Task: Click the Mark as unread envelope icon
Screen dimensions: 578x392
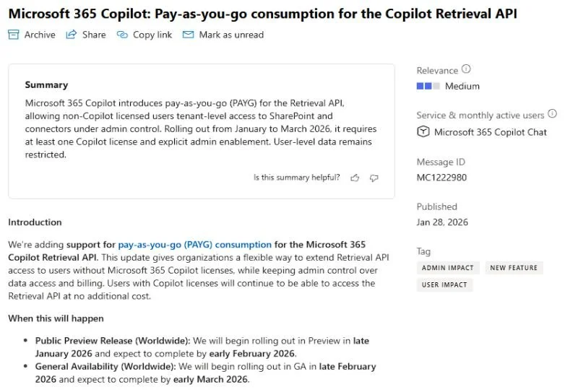Action: (188, 35)
